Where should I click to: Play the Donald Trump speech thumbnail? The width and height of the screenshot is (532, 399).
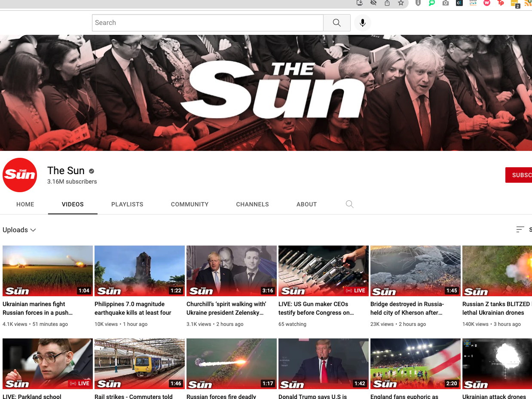point(324,364)
